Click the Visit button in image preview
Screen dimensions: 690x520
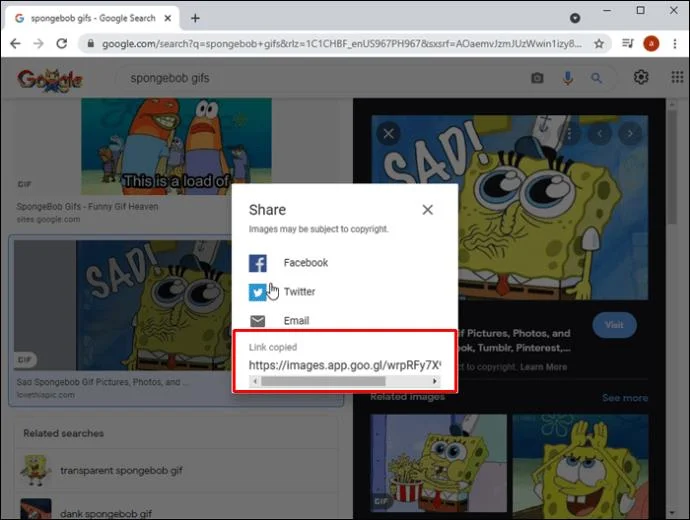pyautogui.click(x=614, y=325)
